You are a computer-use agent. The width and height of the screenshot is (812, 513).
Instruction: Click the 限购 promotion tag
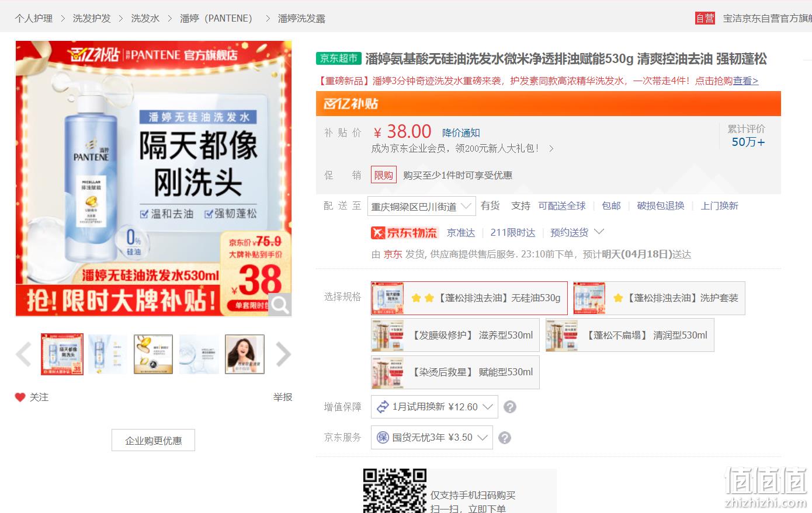click(x=384, y=175)
